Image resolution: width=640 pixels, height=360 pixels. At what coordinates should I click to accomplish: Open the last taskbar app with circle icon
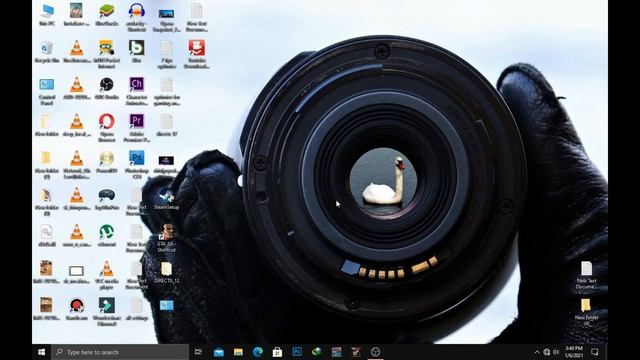click(375, 352)
